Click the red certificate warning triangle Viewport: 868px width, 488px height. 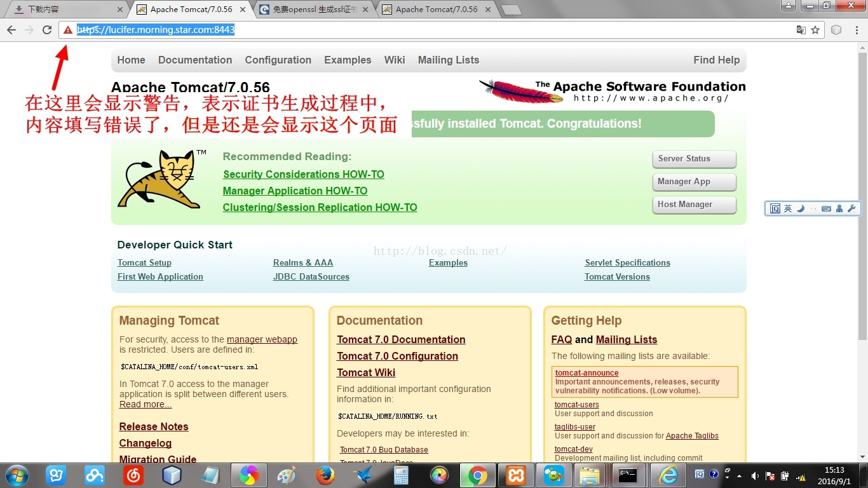pos(68,30)
